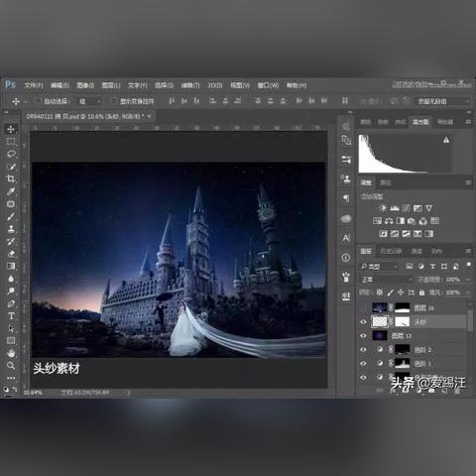Viewport: 476px width, 476px height.
Task: Open the Paragraph panel icon in dock
Action: click(x=346, y=198)
